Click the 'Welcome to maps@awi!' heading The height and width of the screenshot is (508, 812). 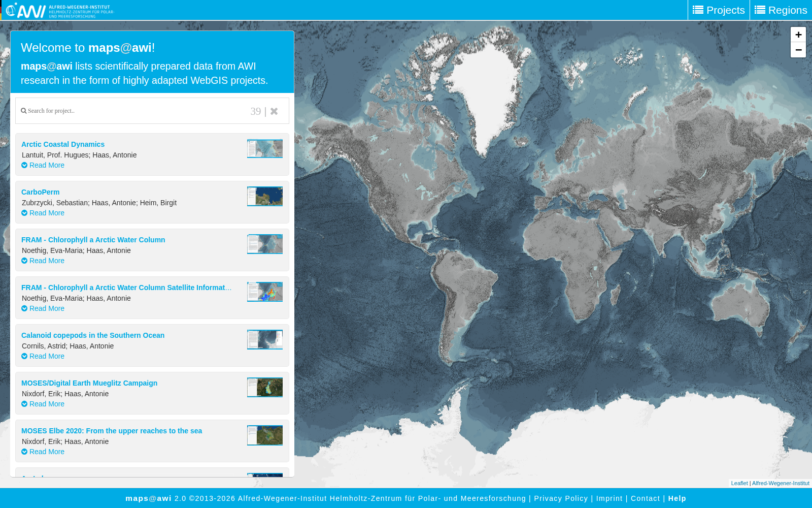point(88,48)
